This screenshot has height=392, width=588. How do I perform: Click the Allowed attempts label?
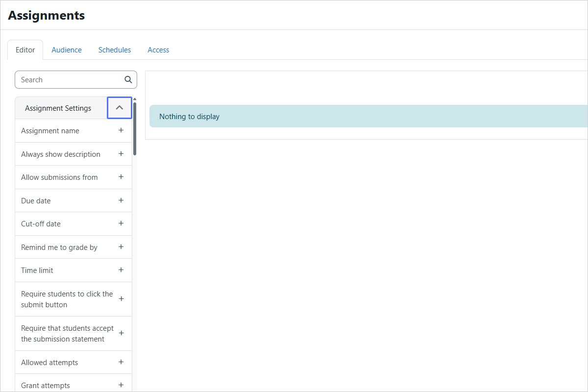[x=49, y=363]
